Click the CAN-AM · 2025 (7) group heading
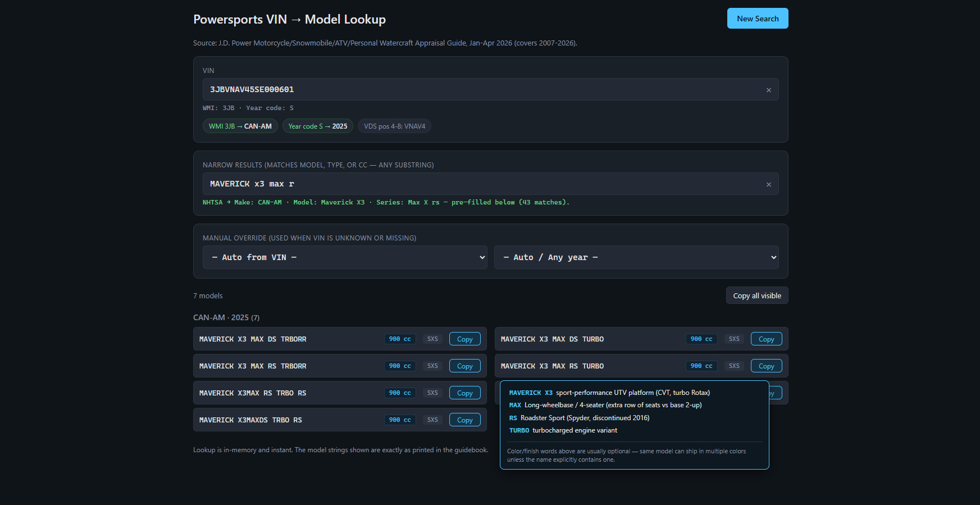The width and height of the screenshot is (980, 505). click(226, 317)
